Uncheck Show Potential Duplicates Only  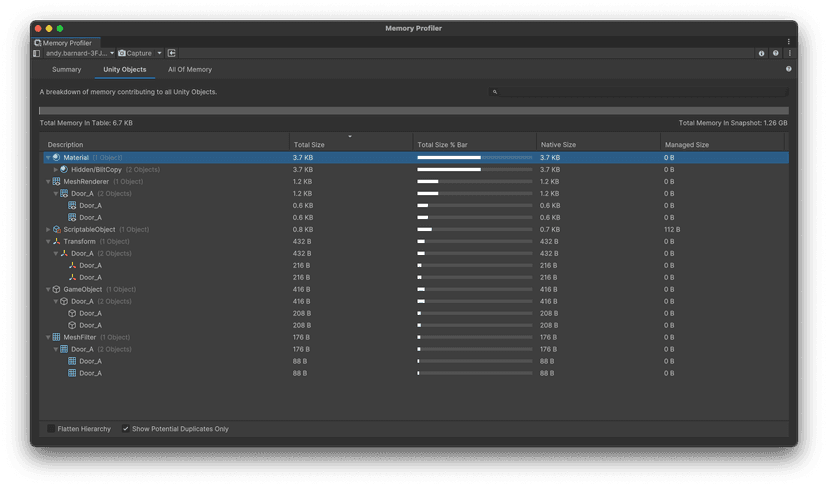126,429
